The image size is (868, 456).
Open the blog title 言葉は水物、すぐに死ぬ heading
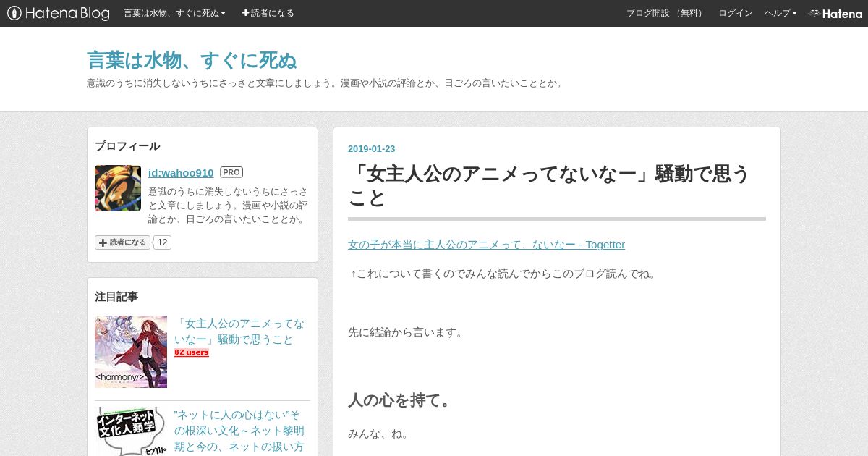click(x=192, y=60)
